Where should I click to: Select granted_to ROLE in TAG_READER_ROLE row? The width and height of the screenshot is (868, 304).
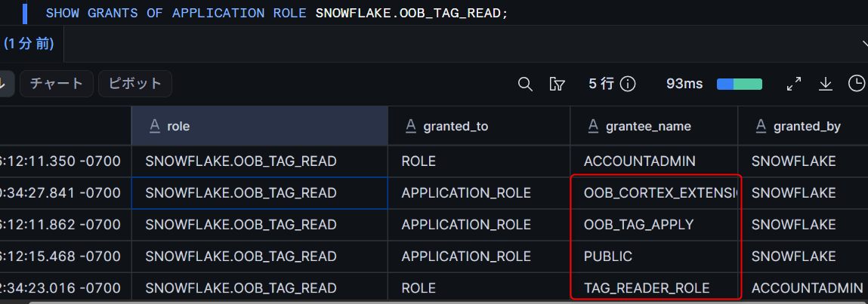(x=479, y=288)
